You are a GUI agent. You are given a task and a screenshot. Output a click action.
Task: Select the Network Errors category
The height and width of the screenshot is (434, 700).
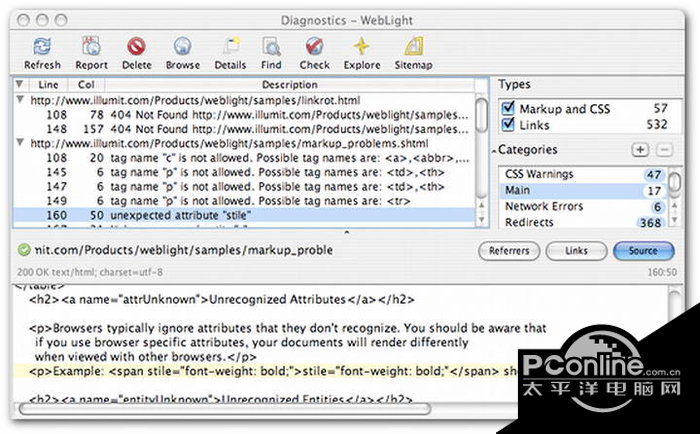(583, 206)
